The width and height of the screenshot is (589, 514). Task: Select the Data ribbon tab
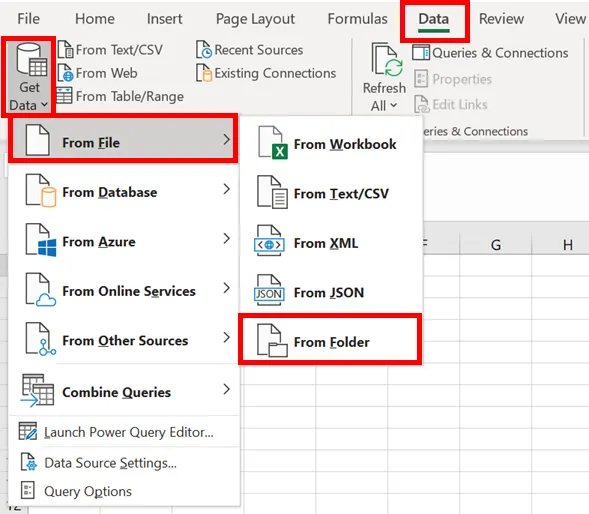click(x=433, y=20)
